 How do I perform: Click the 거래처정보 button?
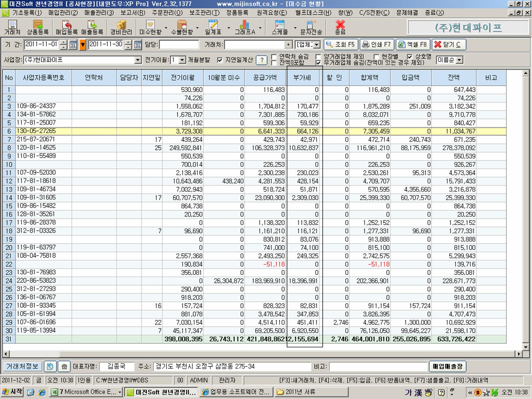(x=22, y=366)
